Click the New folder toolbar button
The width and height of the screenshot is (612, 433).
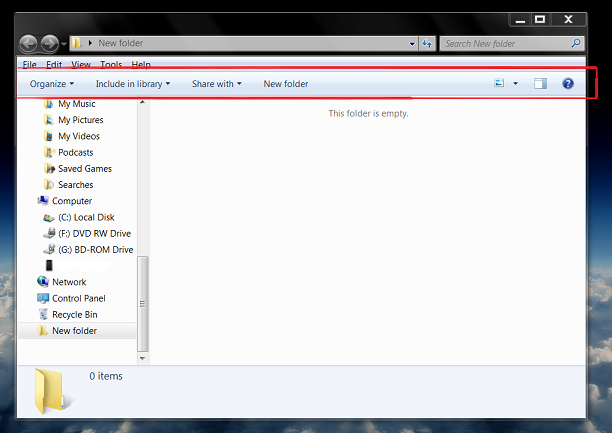coord(286,84)
